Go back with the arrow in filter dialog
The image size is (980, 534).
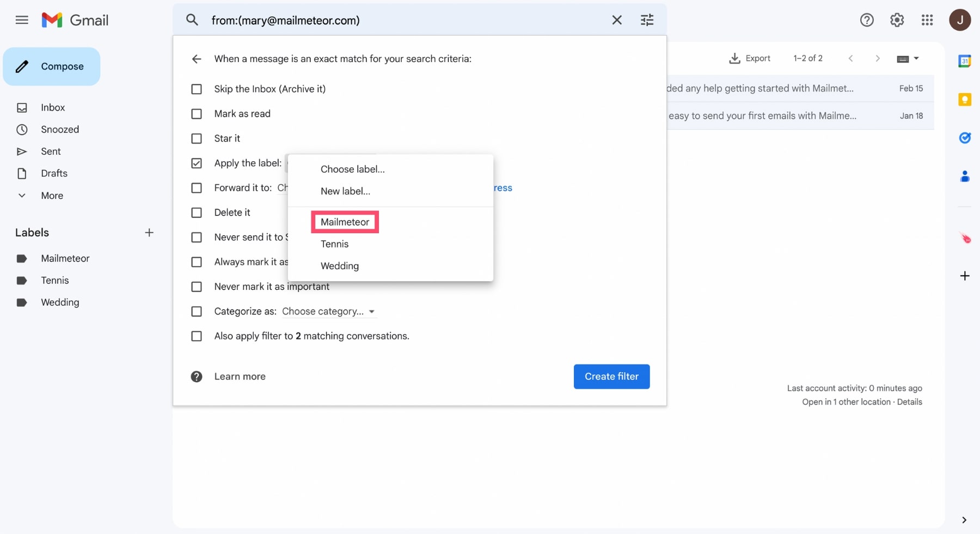pyautogui.click(x=197, y=59)
